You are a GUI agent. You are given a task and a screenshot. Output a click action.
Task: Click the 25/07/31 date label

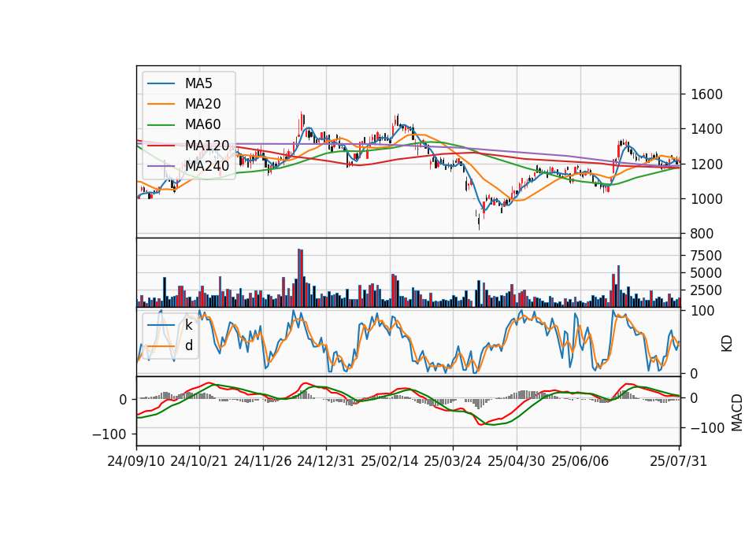coord(678,461)
